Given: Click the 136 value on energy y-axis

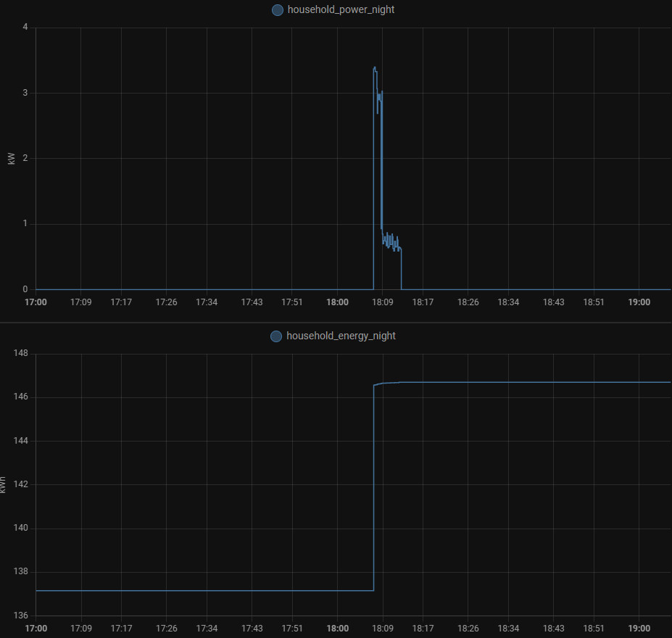Looking at the screenshot, I should (20, 616).
